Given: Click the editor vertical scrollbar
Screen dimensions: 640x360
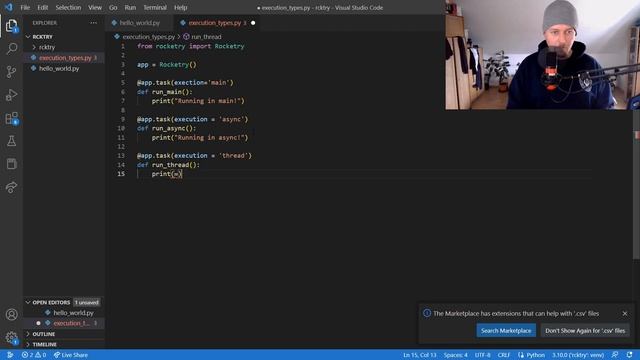Looking at the screenshot, I should [x=636, y=184].
